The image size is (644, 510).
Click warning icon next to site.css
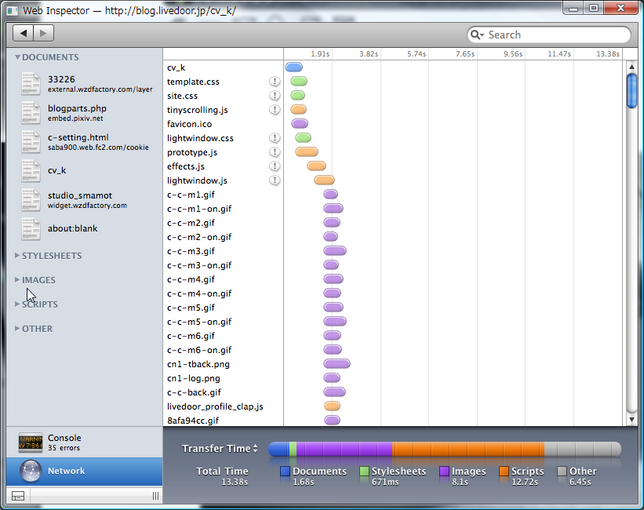click(274, 96)
